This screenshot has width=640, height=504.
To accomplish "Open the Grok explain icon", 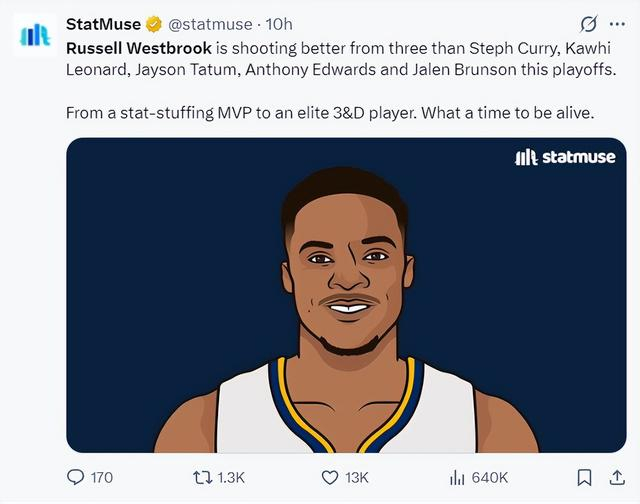I will click(589, 24).
